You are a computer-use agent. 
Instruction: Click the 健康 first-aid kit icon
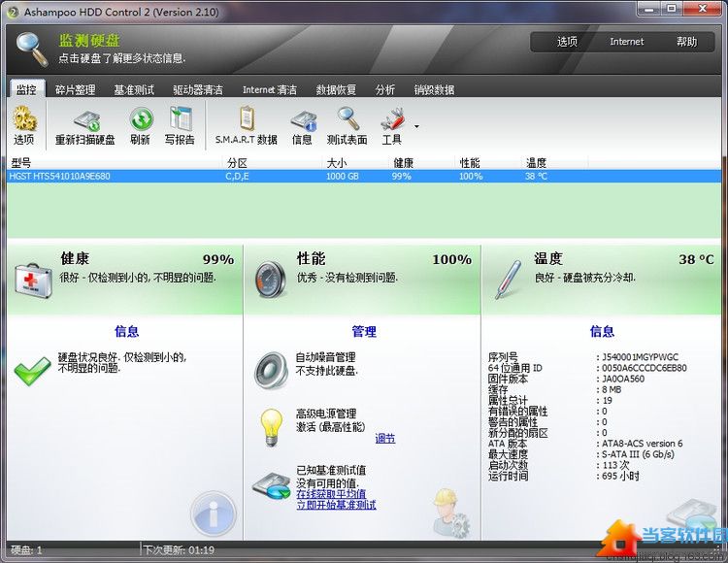coord(32,280)
